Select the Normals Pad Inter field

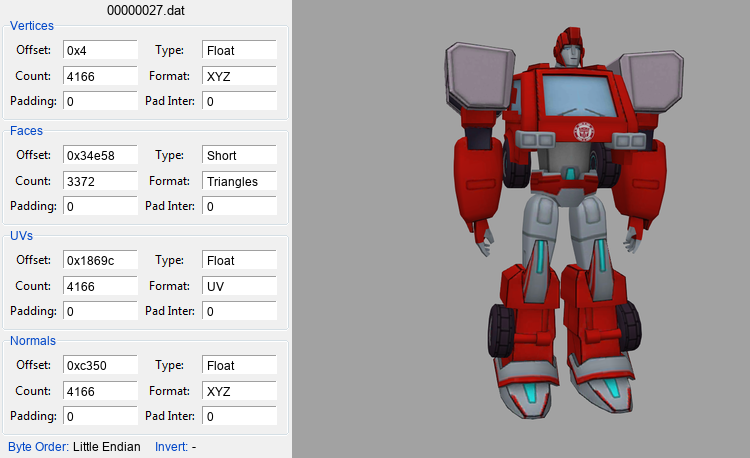pyautogui.click(x=239, y=416)
